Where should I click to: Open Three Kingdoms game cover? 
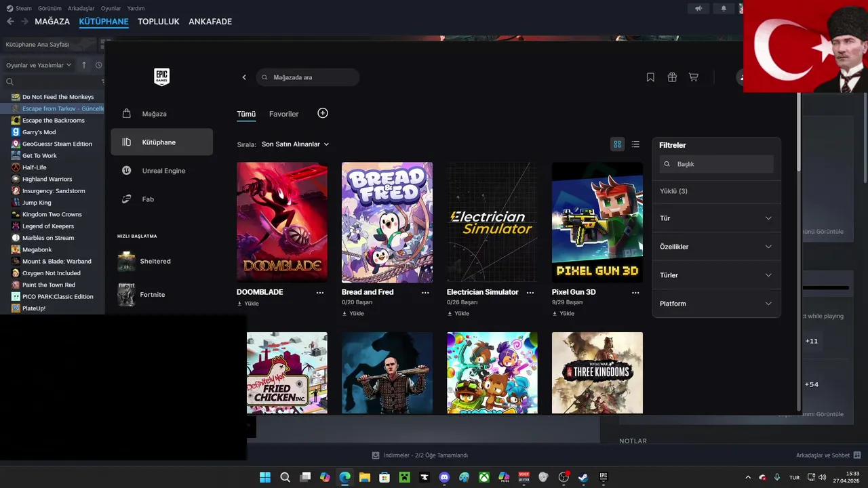597,373
